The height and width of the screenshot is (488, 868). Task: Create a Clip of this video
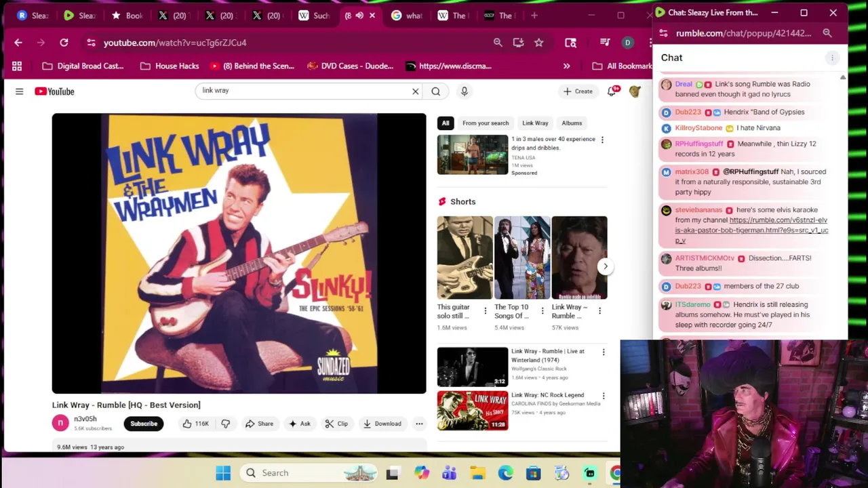coord(336,424)
